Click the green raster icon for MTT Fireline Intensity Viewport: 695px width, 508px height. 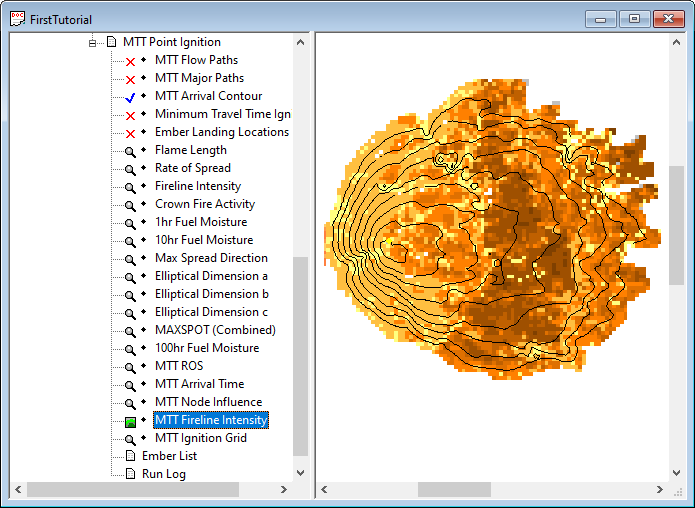click(x=130, y=421)
